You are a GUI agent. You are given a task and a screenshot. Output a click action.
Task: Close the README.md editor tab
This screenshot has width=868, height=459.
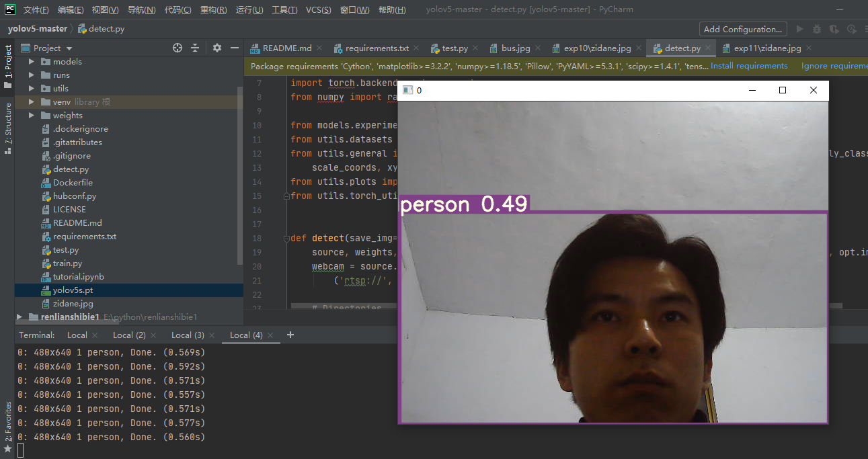tap(319, 48)
